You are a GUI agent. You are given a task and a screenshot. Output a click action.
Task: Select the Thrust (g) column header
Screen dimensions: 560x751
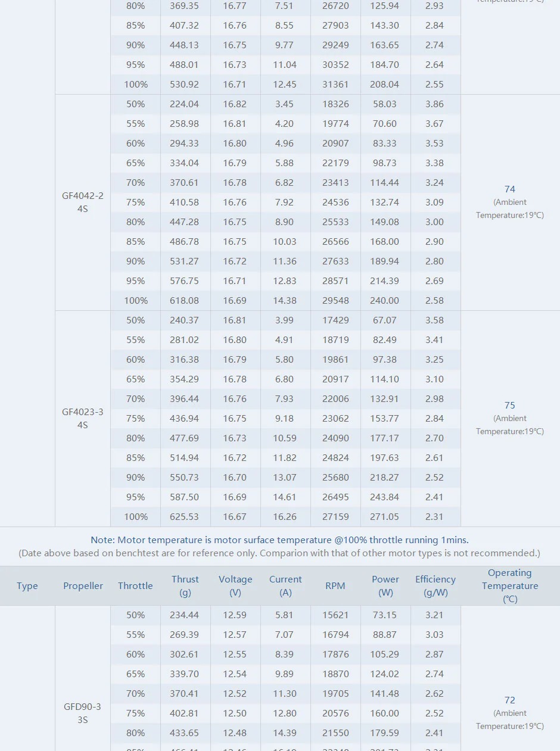pyautogui.click(x=185, y=586)
